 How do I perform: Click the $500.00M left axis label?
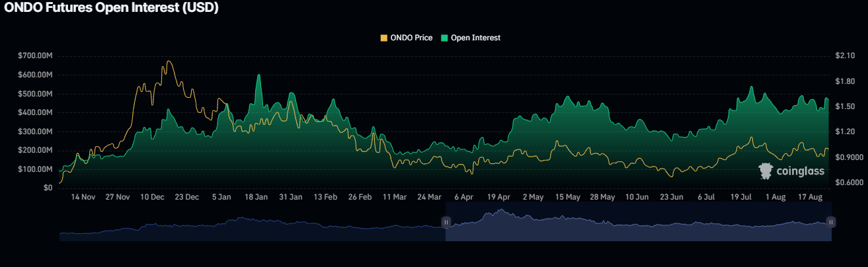pyautogui.click(x=35, y=94)
